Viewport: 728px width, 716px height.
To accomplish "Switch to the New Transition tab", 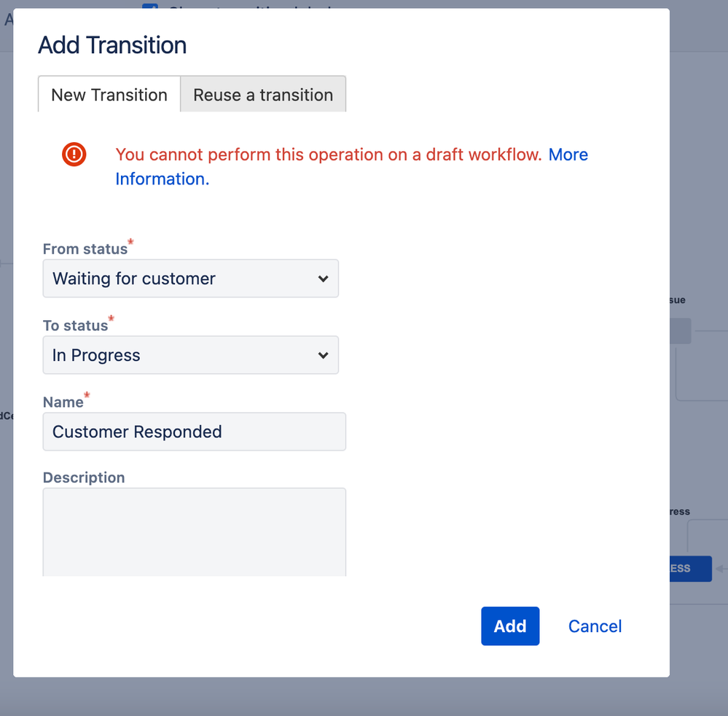I will click(x=109, y=94).
